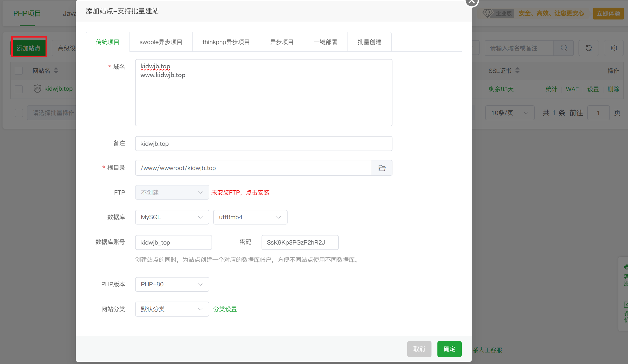628x364 pixels.
Task: Open the root directory folder picker
Action: coord(382,168)
